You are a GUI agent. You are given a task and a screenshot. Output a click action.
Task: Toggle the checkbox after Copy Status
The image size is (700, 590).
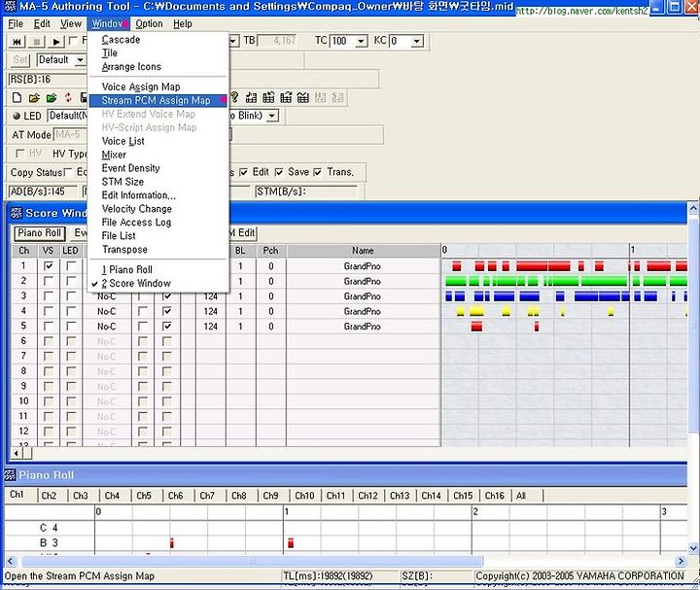pos(68,172)
